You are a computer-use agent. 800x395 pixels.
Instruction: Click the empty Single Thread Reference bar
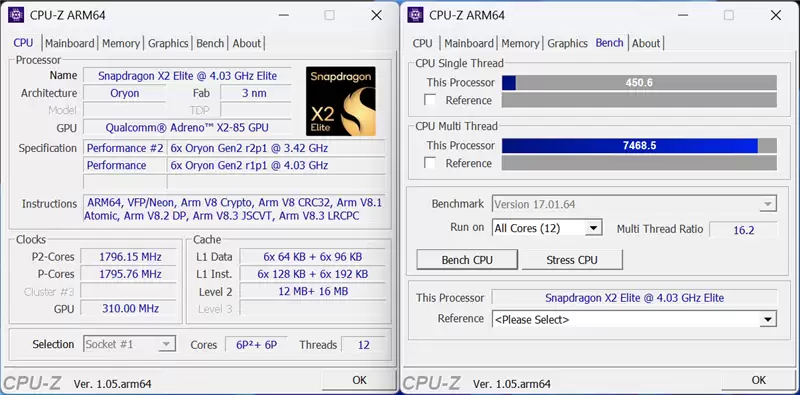639,100
